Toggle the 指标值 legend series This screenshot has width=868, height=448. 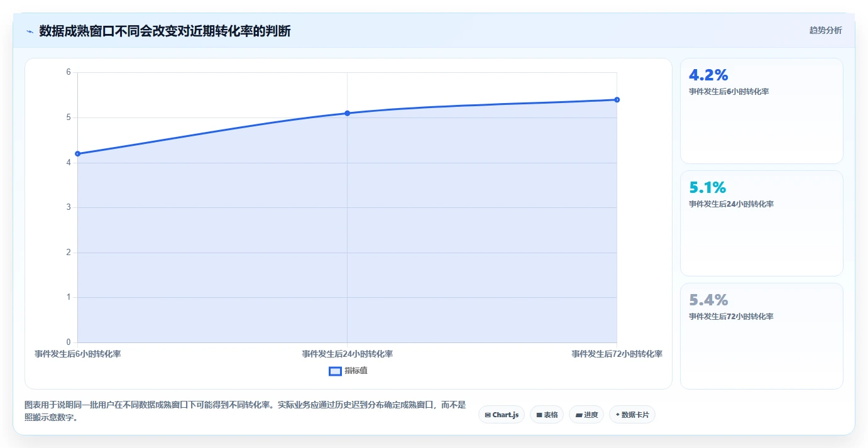(348, 371)
